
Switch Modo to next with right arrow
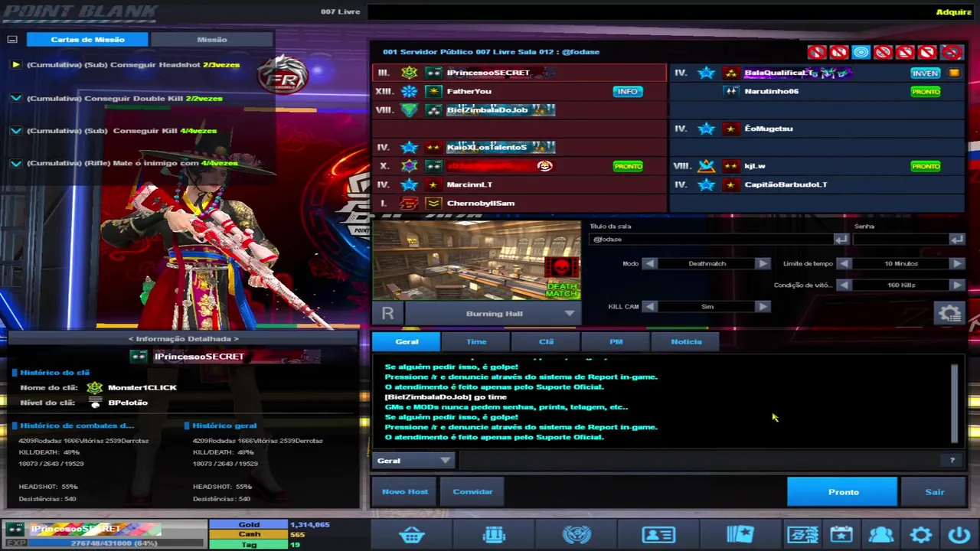point(763,263)
